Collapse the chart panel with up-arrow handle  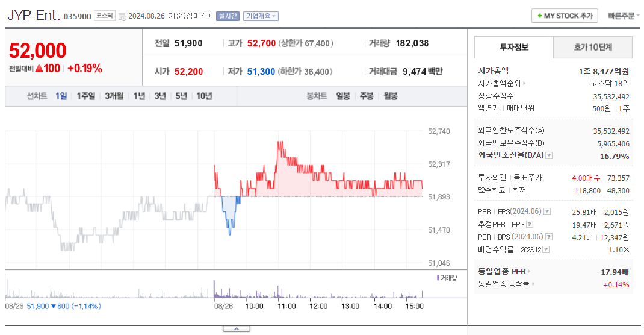[x=237, y=329]
